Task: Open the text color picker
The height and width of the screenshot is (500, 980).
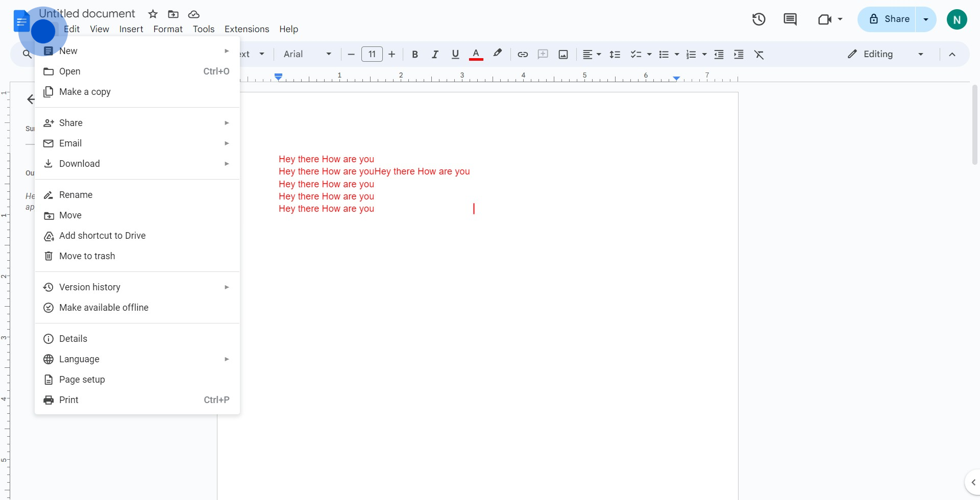Action: pos(476,54)
